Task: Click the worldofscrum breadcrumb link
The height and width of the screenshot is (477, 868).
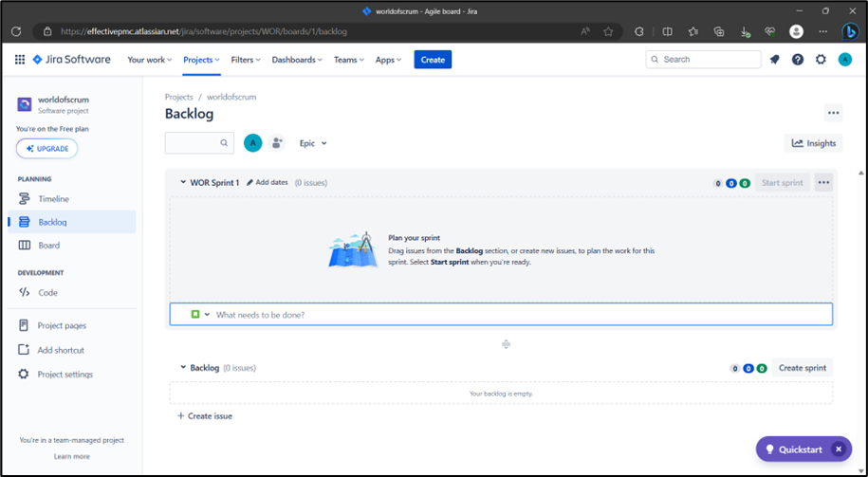Action: 231,97
